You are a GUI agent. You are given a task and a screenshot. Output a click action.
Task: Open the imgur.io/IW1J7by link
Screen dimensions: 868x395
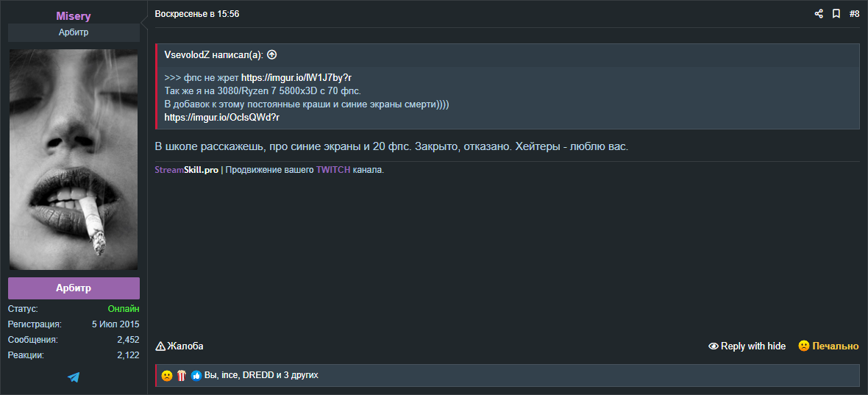click(x=296, y=77)
